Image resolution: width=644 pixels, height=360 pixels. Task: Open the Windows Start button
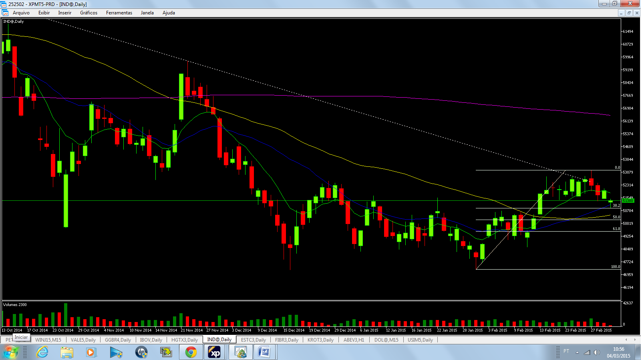click(x=10, y=352)
